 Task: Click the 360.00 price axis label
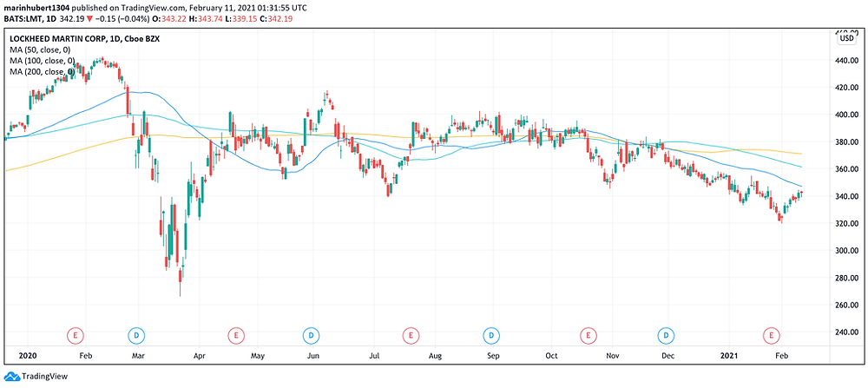(x=847, y=168)
